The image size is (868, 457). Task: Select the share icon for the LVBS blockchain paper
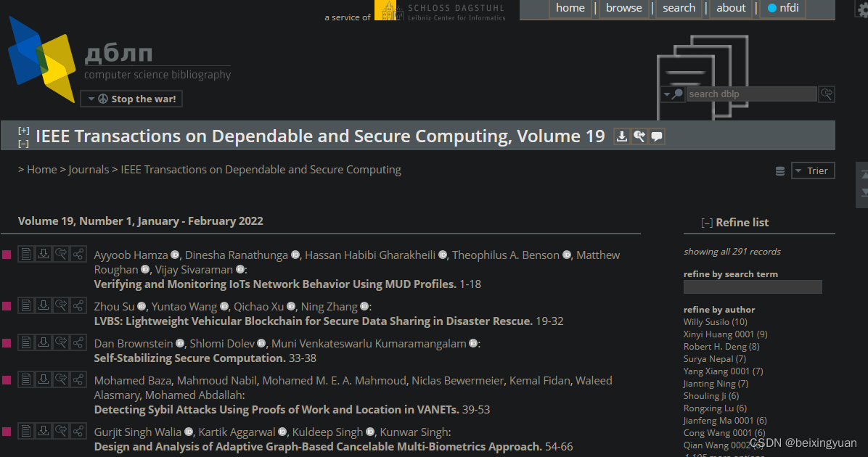coord(78,305)
